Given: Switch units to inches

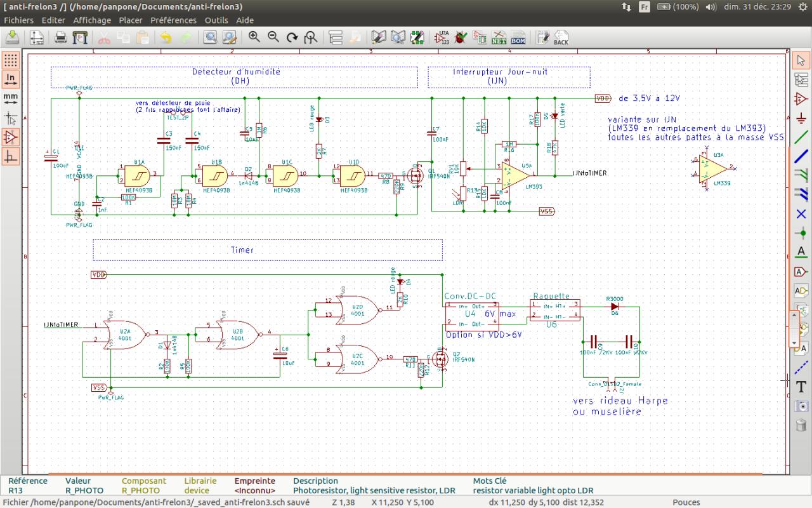Looking at the screenshot, I should coord(11,79).
